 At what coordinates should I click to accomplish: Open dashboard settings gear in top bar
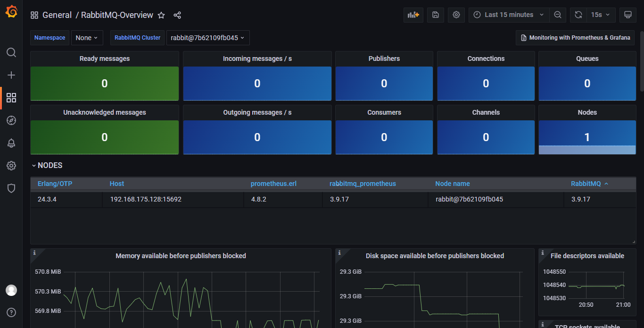pyautogui.click(x=456, y=15)
